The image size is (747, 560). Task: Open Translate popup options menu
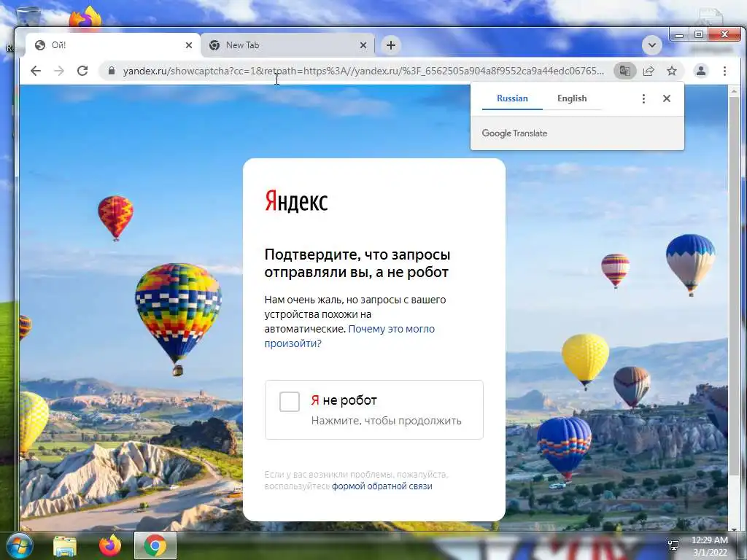click(x=643, y=98)
